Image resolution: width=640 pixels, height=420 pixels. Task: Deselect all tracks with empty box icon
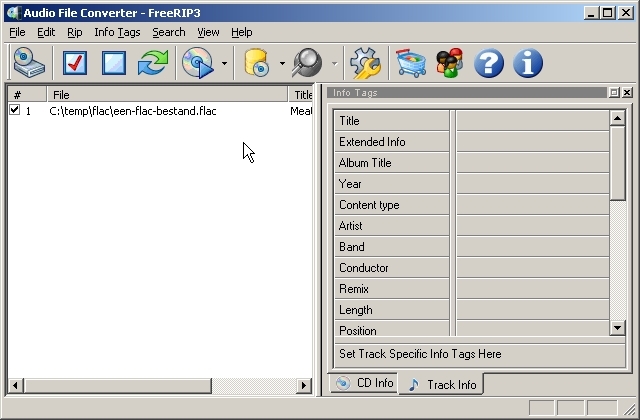pos(113,63)
